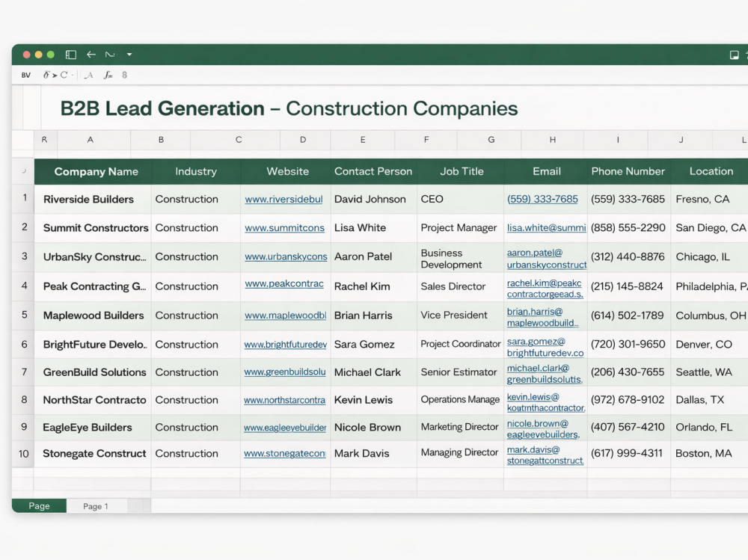Open the title bar dropdown caret
This screenshot has width=748, height=560.
[x=129, y=55]
